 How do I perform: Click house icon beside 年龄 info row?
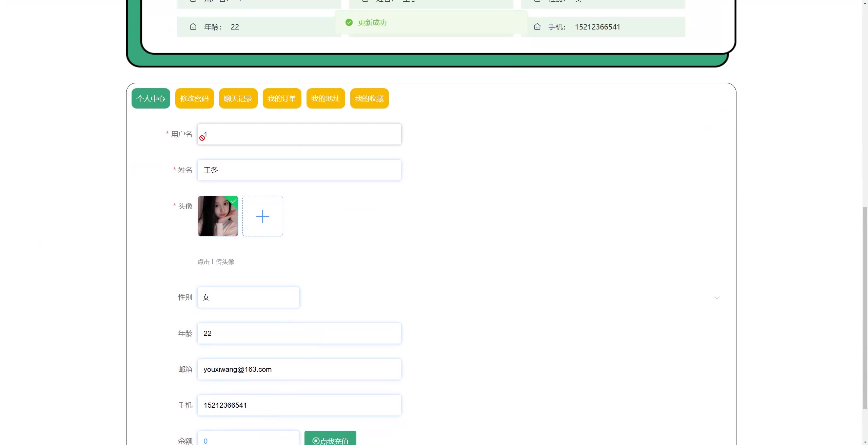pyautogui.click(x=193, y=27)
